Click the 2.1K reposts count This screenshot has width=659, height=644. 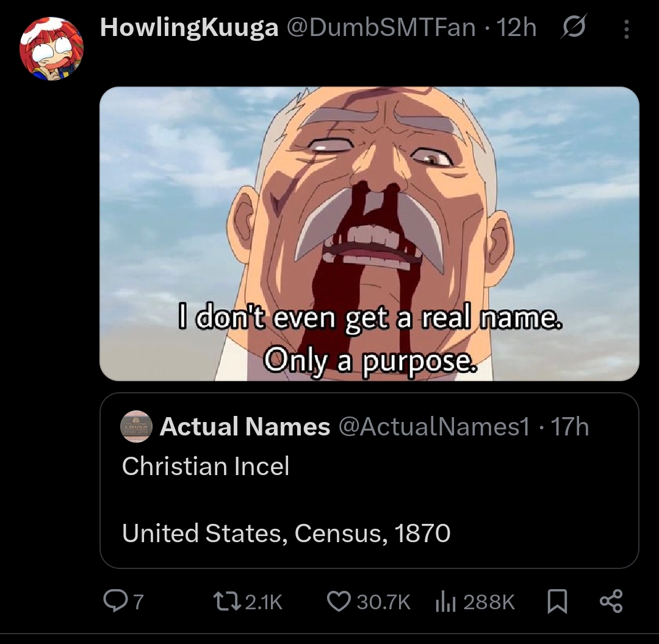pyautogui.click(x=264, y=603)
